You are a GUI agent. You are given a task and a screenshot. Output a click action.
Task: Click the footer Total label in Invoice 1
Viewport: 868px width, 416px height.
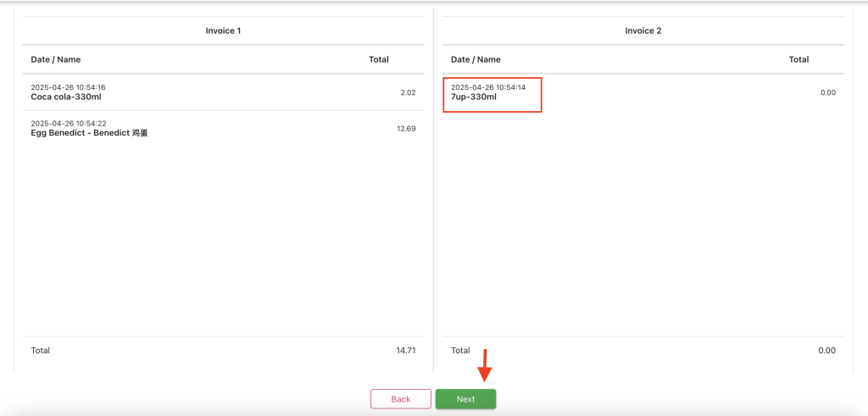(x=41, y=350)
